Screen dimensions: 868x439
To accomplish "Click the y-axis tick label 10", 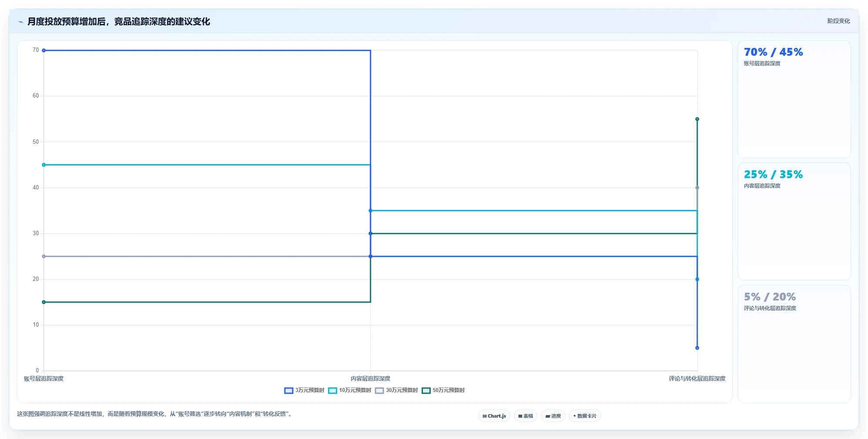I will coord(36,325).
